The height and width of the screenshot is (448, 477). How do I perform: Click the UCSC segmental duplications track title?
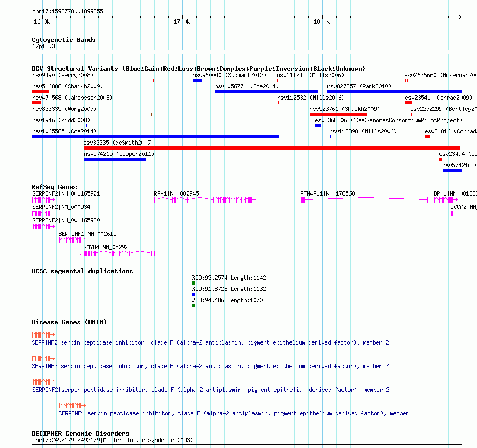83,271
